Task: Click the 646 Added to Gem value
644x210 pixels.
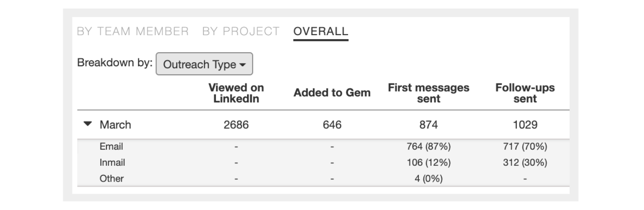Action: pos(332,125)
